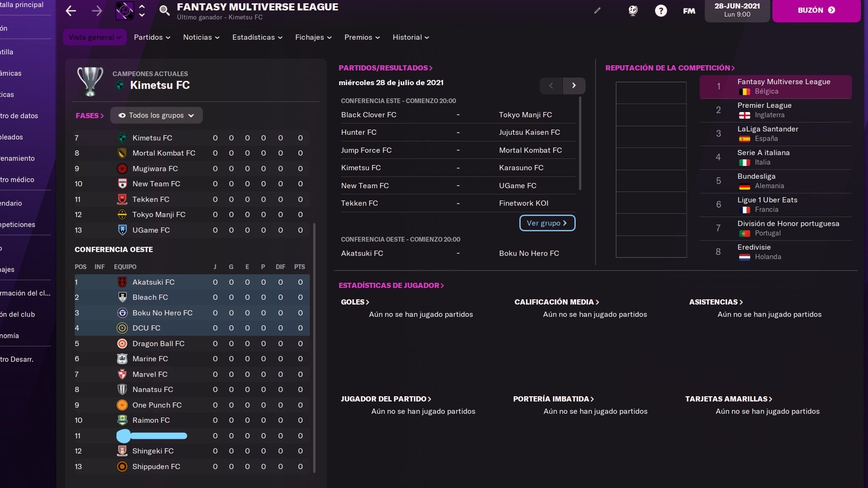Click the Marine FC badge

122,359
